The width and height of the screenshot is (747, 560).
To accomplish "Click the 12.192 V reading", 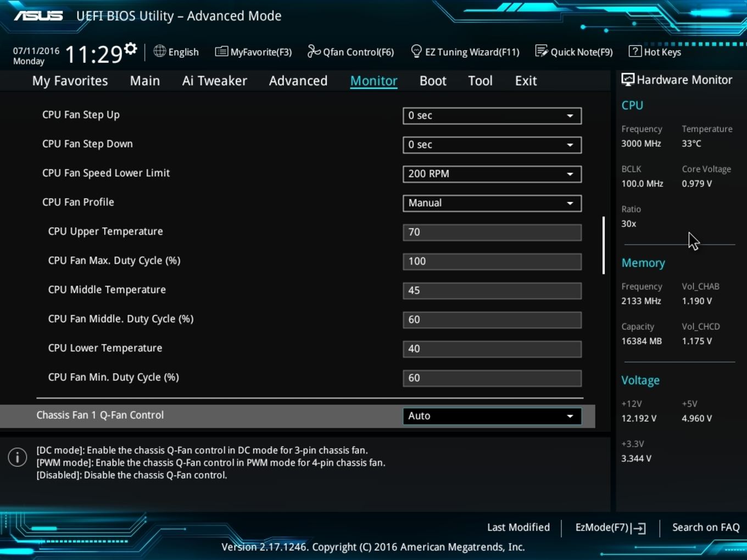I will point(639,418).
